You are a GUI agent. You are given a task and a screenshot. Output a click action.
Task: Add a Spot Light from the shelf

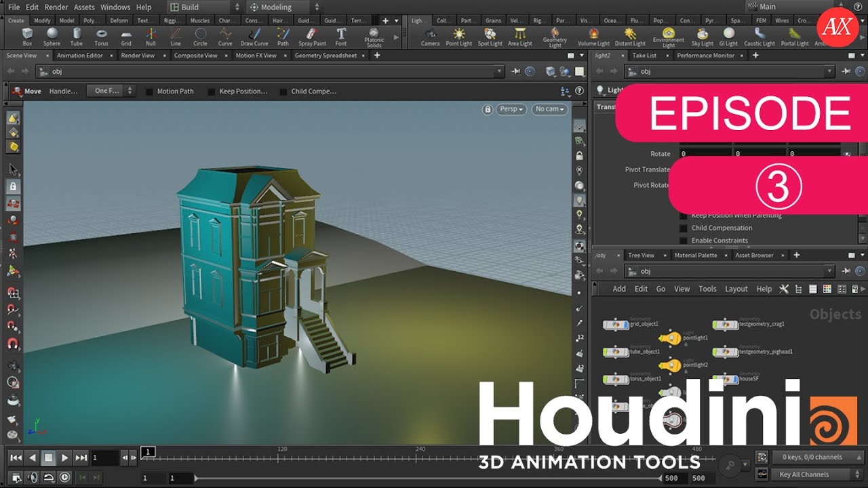[x=490, y=37]
